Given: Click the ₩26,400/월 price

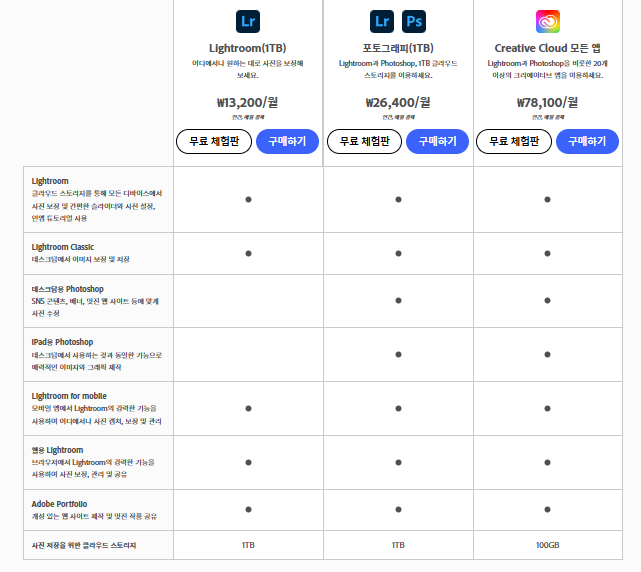Looking at the screenshot, I should (x=398, y=102).
